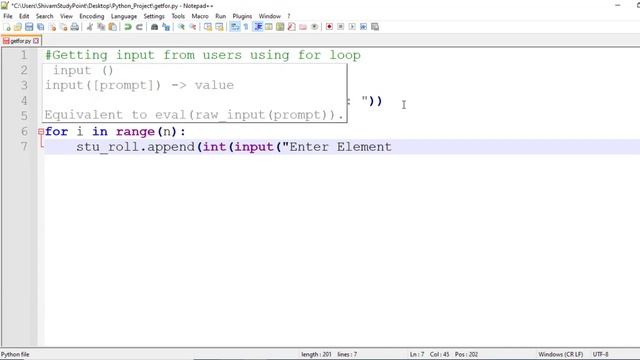Screen dimensions: 640x360
Task: Click the 'Enter Element' string on line 7
Action: tap(340, 147)
